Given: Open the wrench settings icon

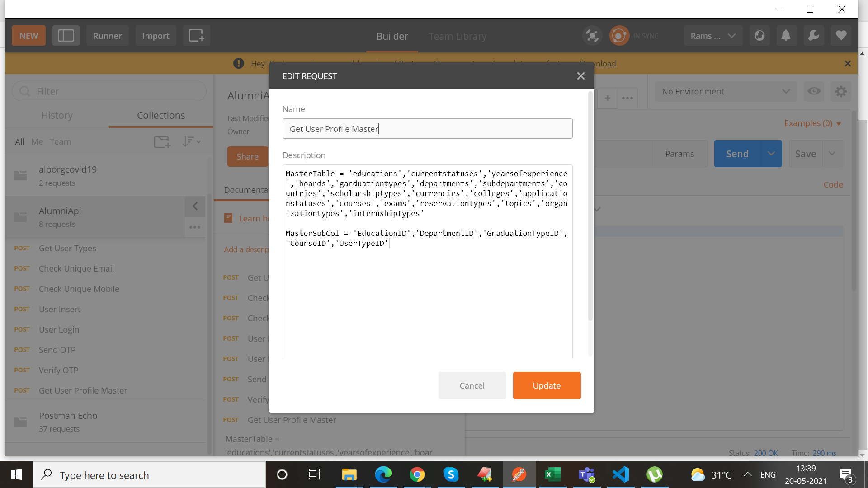Looking at the screenshot, I should (x=814, y=36).
